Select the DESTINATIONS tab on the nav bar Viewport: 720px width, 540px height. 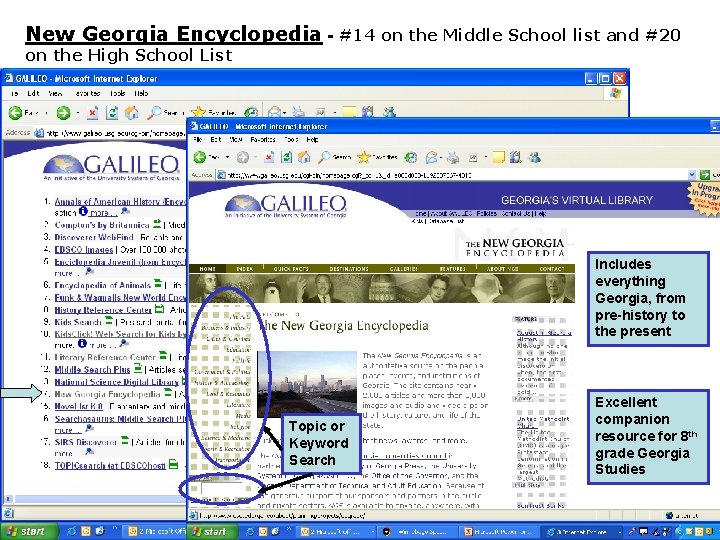[349, 269]
